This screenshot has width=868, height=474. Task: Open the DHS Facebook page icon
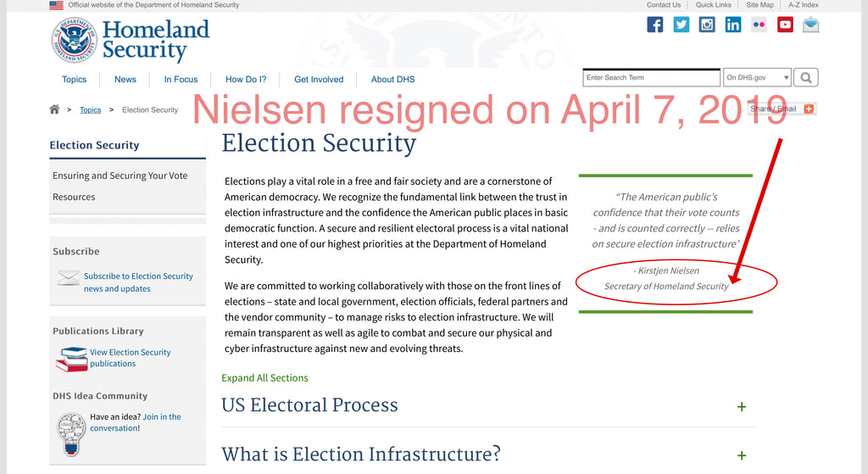point(655,25)
